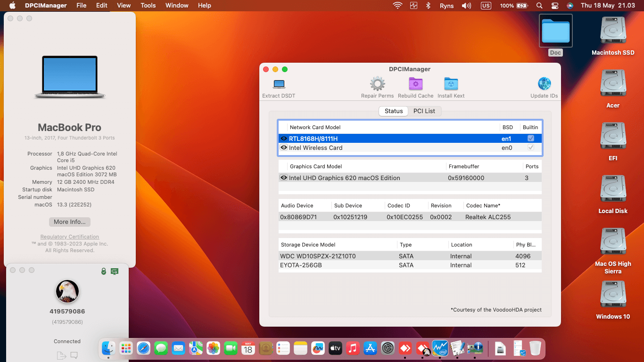The image size is (644, 362).
Task: Launch Safari from the Dock
Action: [143, 348]
